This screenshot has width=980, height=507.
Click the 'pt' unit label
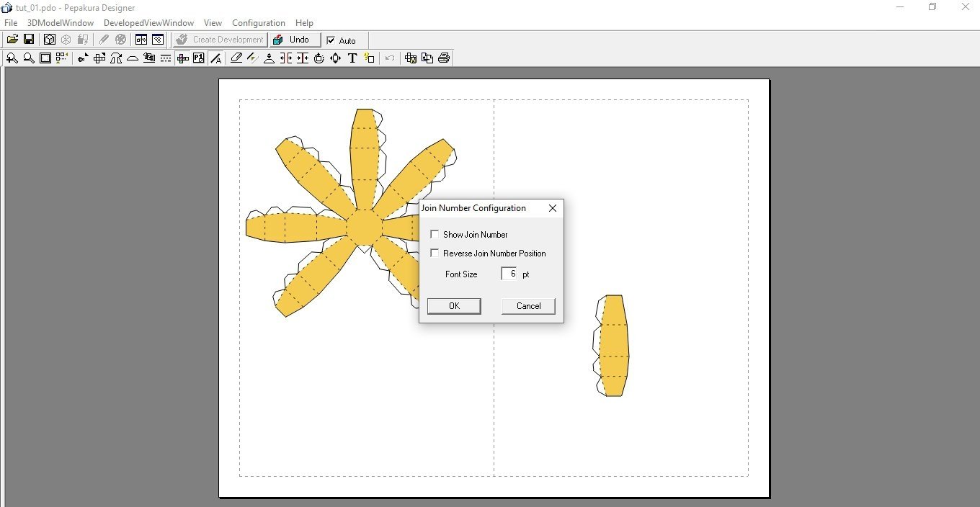(526, 274)
